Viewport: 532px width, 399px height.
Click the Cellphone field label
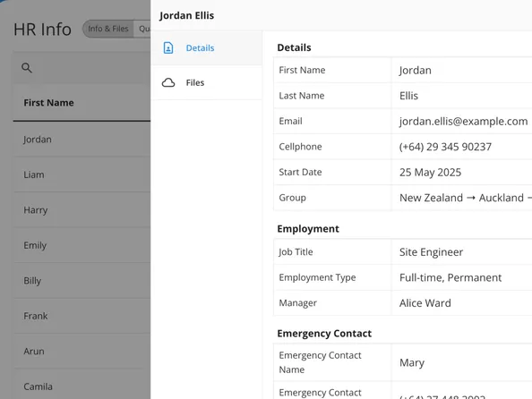(x=300, y=147)
